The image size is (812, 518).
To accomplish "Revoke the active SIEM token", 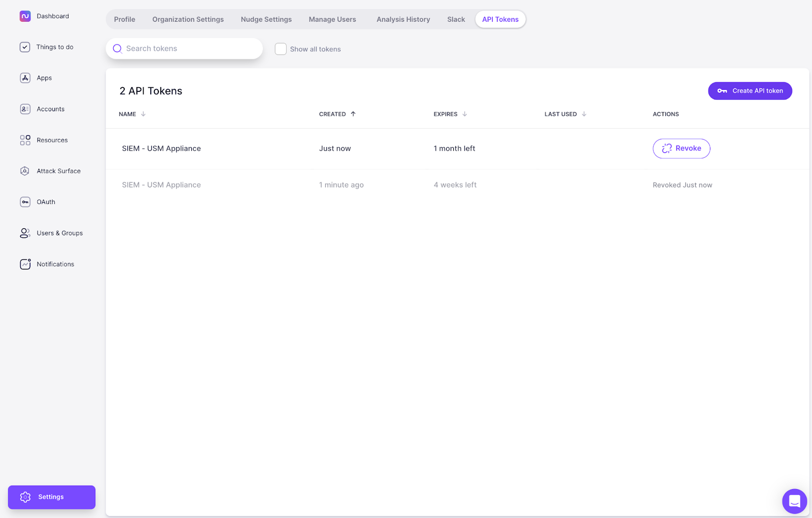I will [681, 149].
